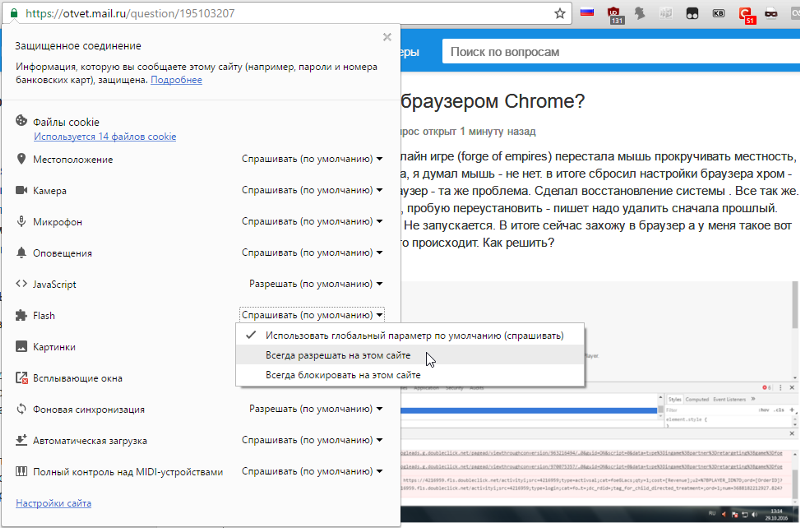Click the Поиск по вопросам search field
This screenshot has width=800, height=528.
[621, 52]
